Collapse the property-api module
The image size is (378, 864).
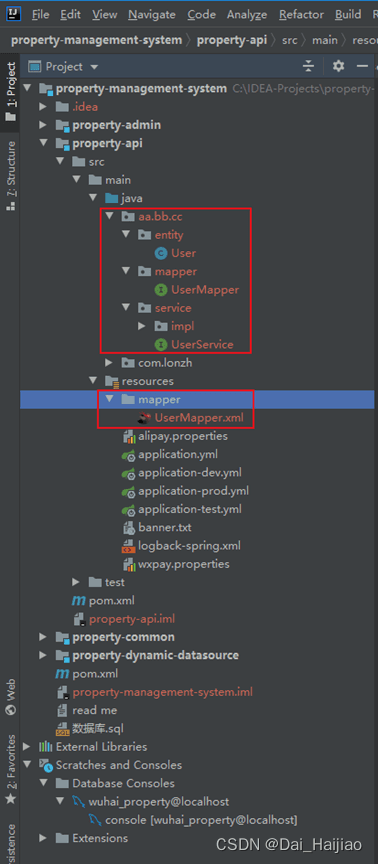pos(43,143)
